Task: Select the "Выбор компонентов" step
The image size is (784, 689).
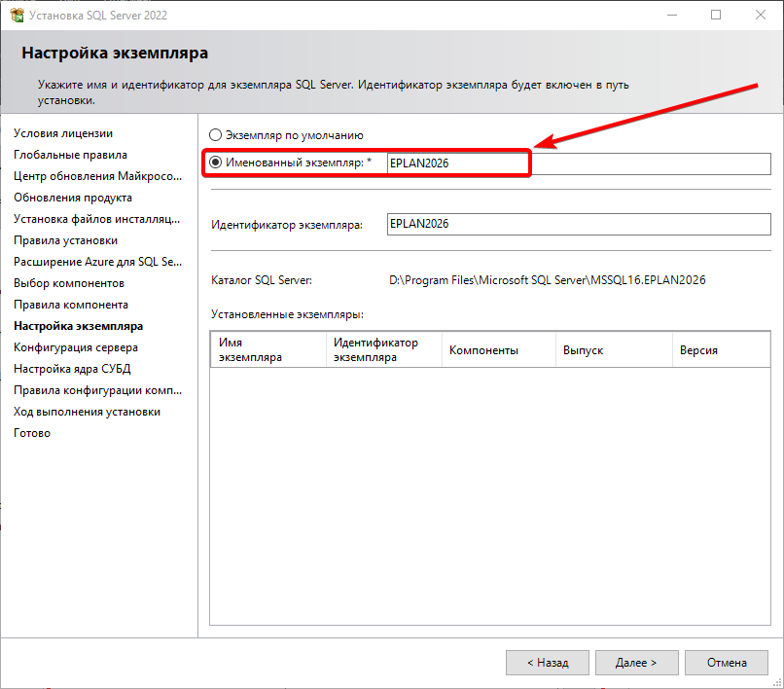Action: coord(69,283)
